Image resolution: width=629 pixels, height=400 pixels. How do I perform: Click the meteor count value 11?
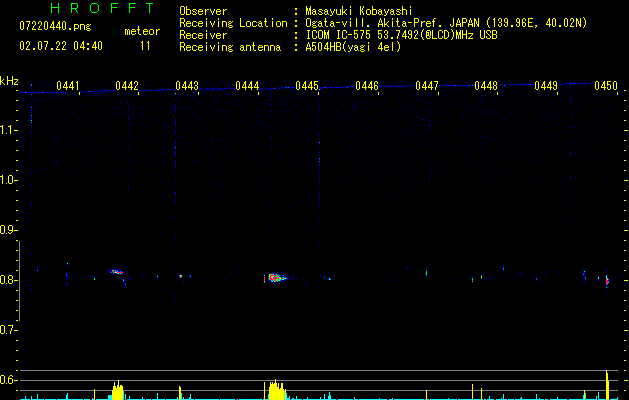click(x=145, y=46)
